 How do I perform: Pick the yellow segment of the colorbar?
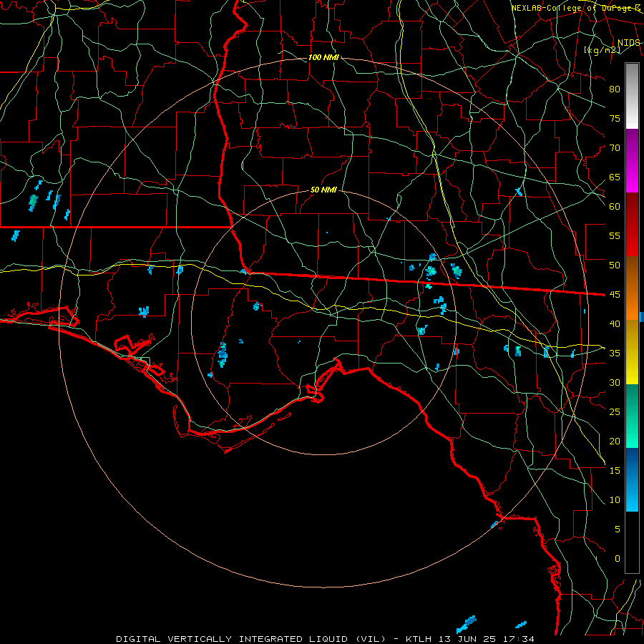[x=632, y=352]
